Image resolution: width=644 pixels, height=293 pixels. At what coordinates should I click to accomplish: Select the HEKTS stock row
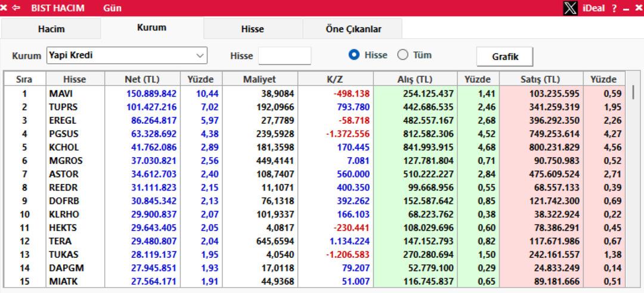[x=315, y=227]
